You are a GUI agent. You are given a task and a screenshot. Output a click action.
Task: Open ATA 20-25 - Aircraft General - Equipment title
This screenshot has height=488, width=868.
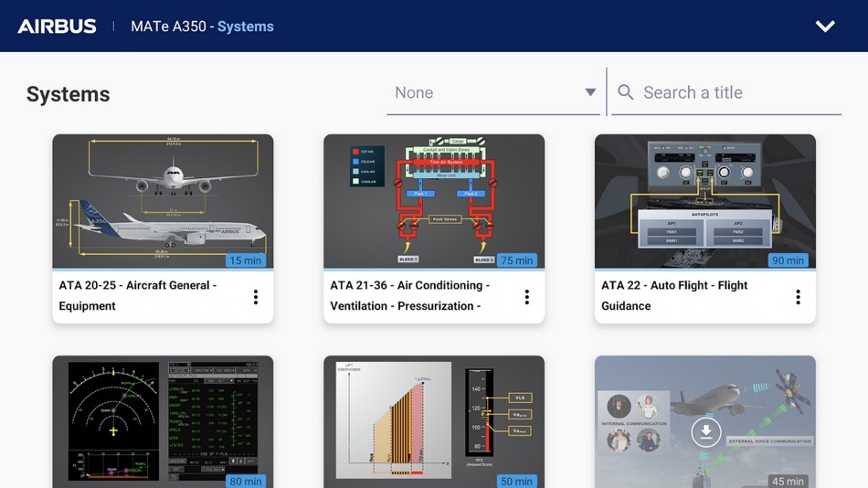(138, 295)
